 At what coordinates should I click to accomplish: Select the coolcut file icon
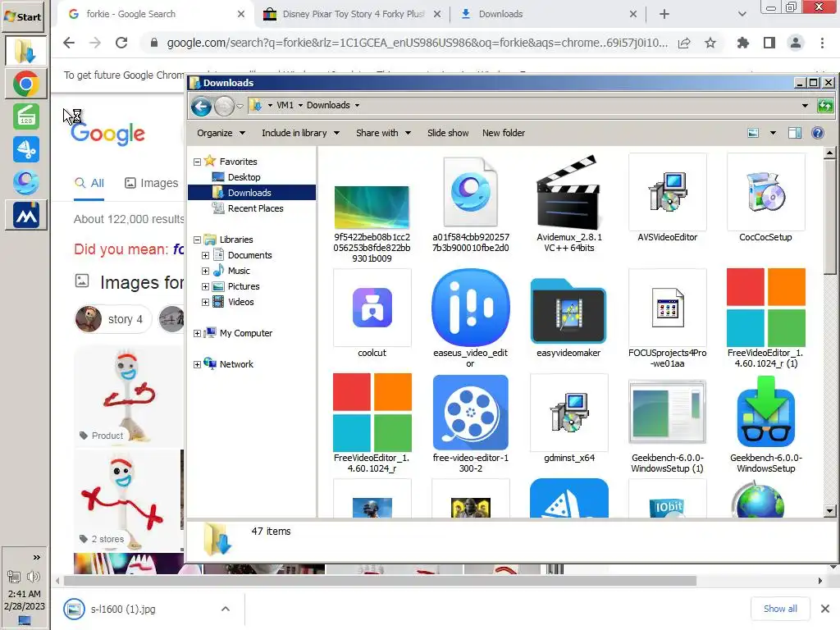click(372, 308)
